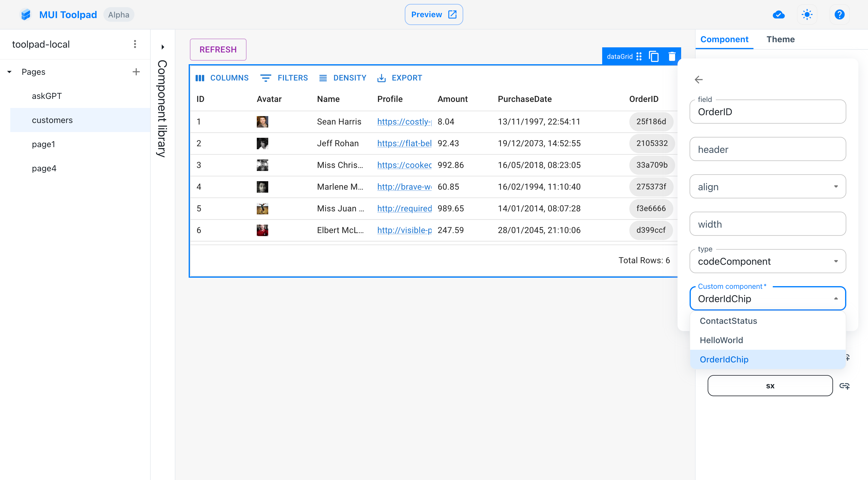Delete the dataGrid component via trash icon
This screenshot has width=868, height=480.
(672, 56)
